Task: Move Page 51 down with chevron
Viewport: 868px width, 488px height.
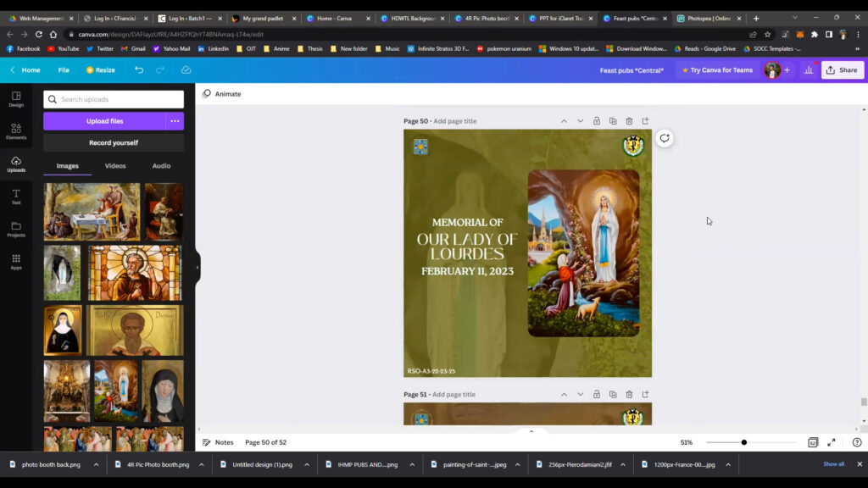Action: pyautogui.click(x=580, y=395)
